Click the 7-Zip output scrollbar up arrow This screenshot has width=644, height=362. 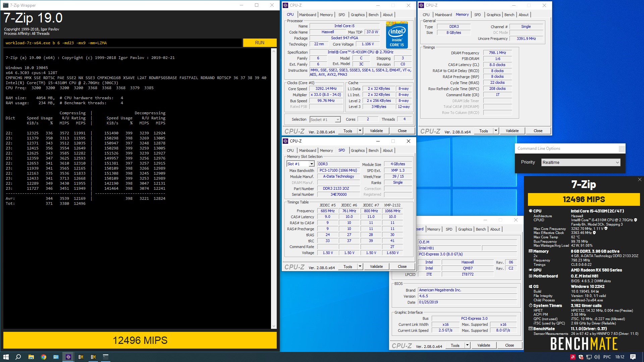[274, 51]
